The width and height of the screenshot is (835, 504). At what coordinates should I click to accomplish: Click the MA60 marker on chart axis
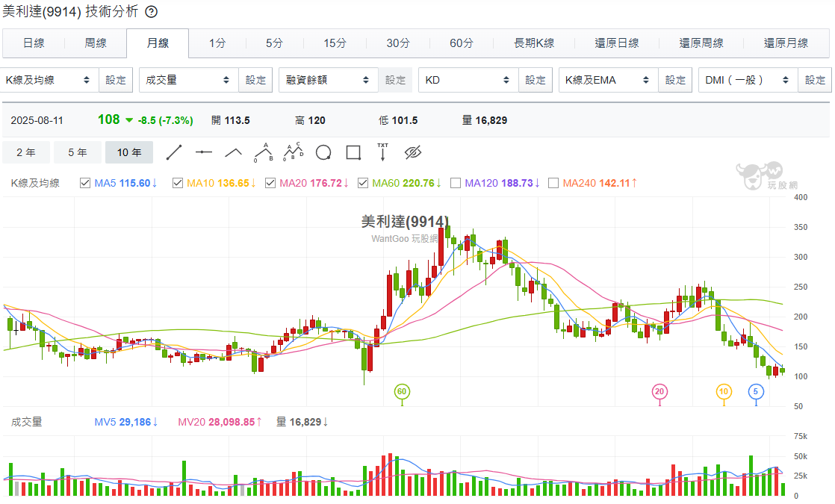coord(402,391)
